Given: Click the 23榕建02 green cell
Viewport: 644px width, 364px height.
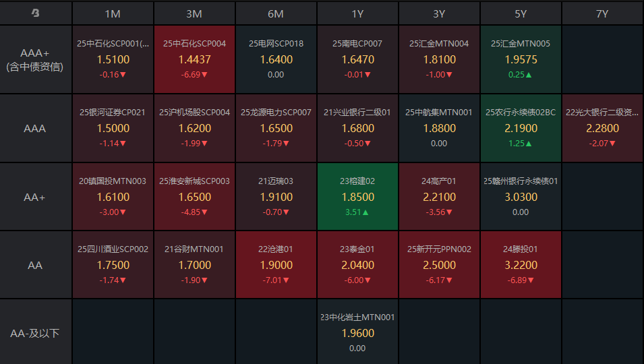Looking at the screenshot, I should (x=357, y=197).
